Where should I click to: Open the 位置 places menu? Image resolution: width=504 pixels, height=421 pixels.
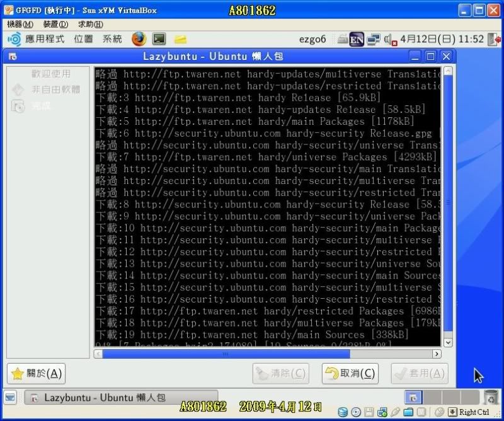point(83,39)
